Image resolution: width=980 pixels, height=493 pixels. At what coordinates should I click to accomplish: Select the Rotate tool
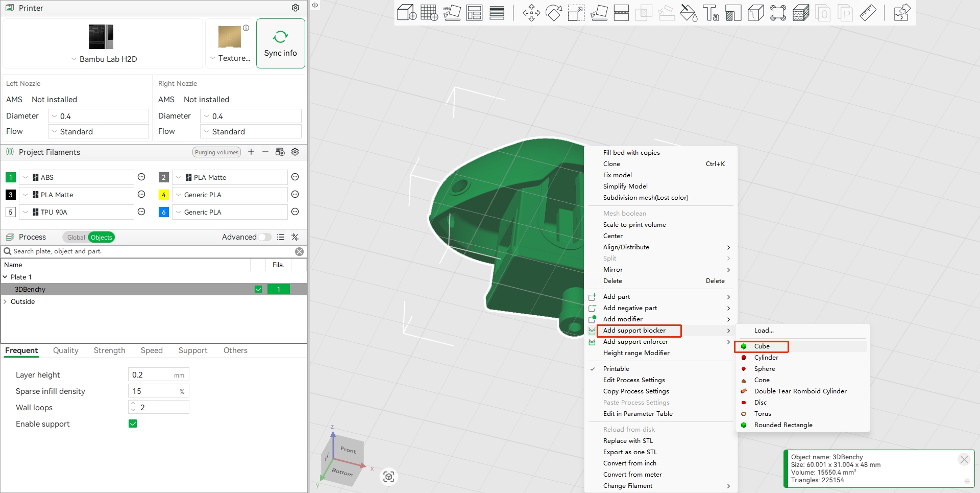click(x=554, y=12)
